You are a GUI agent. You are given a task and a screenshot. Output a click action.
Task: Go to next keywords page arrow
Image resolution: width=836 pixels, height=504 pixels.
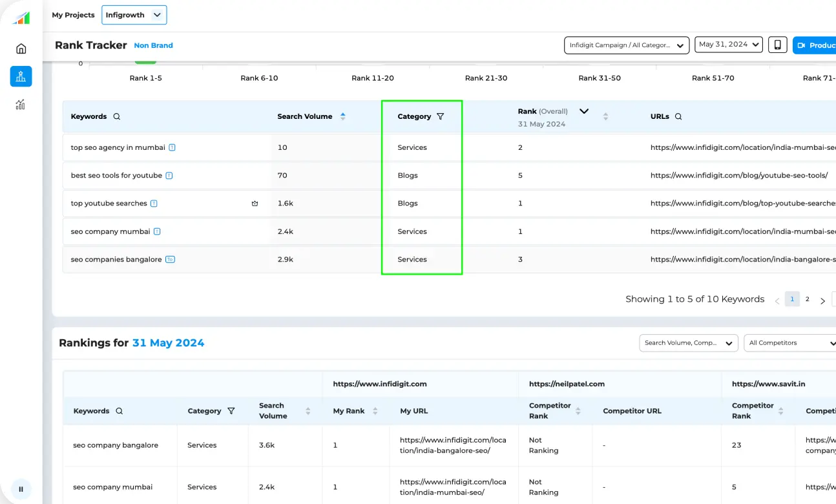822,301
